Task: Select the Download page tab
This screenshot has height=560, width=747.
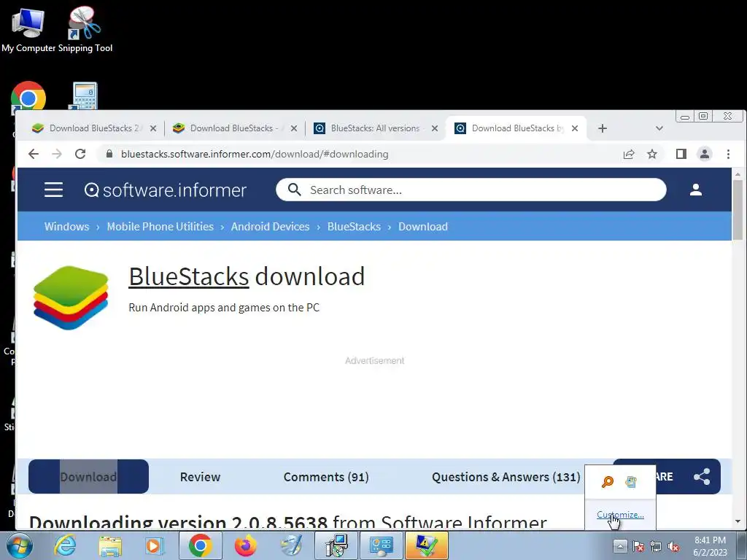Action: click(x=88, y=477)
